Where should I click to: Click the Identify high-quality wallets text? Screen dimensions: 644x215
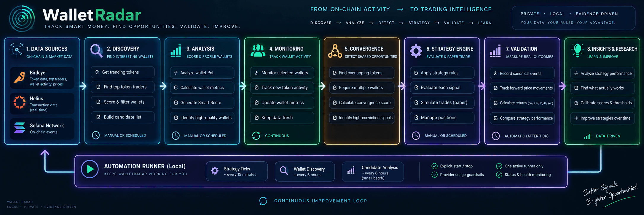click(x=206, y=118)
